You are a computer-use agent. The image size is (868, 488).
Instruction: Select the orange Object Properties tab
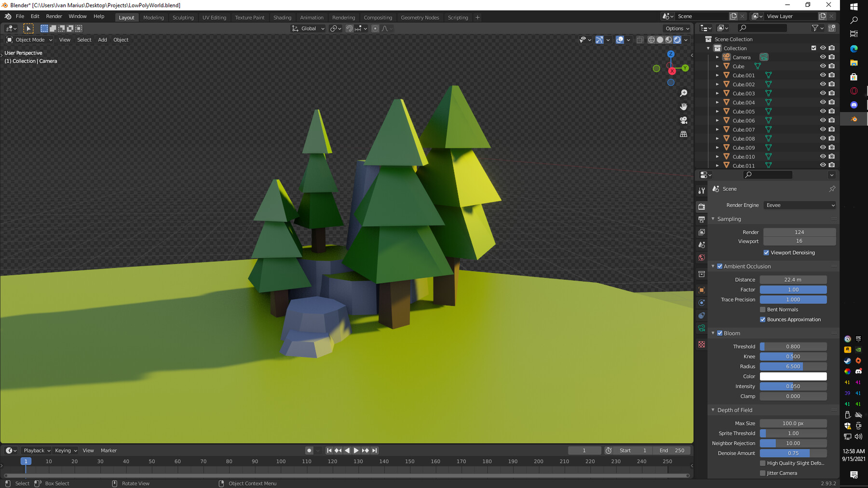pyautogui.click(x=702, y=290)
